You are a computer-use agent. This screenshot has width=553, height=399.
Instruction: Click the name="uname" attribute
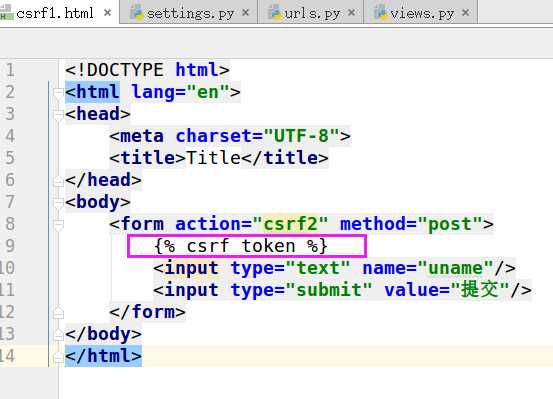pos(428,268)
